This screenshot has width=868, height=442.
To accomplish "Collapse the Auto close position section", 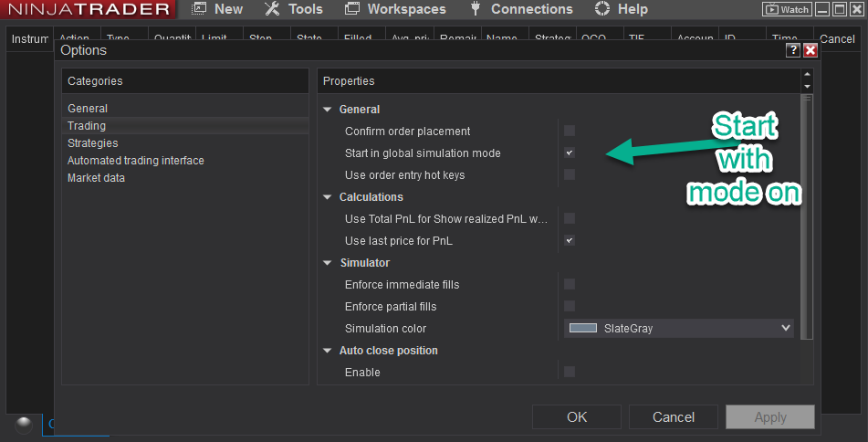I will (328, 351).
